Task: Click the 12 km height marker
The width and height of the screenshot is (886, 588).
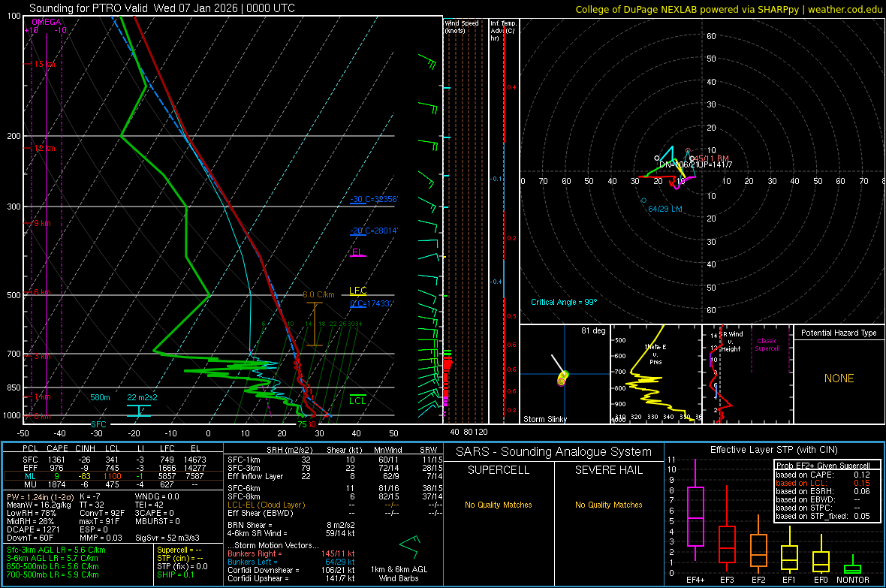Action: (x=44, y=148)
